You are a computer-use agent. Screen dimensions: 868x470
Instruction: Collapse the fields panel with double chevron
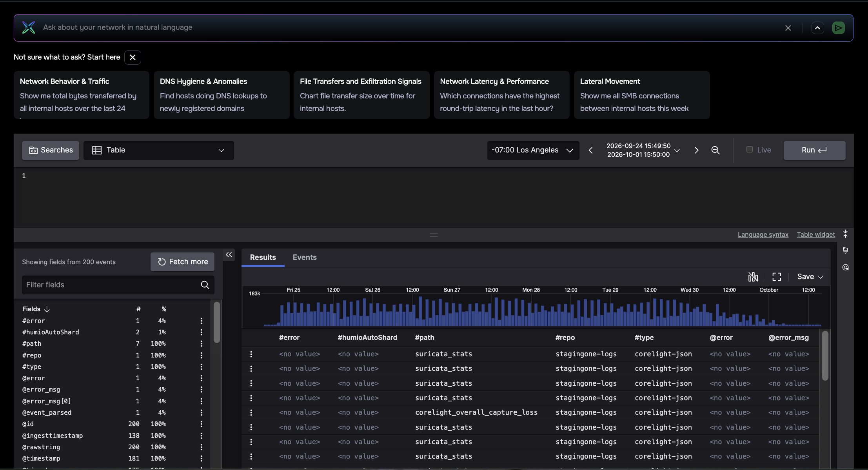coord(229,255)
